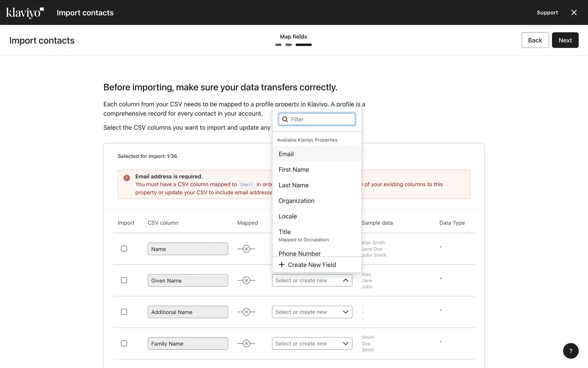This screenshot has width=588, height=368.
Task: Expand the Family Name property dropdown
Action: pyautogui.click(x=312, y=343)
